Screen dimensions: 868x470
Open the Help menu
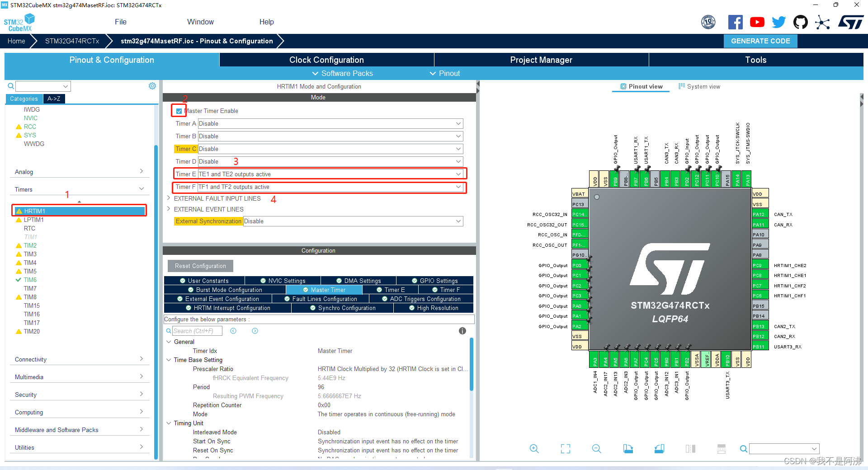pyautogui.click(x=266, y=22)
